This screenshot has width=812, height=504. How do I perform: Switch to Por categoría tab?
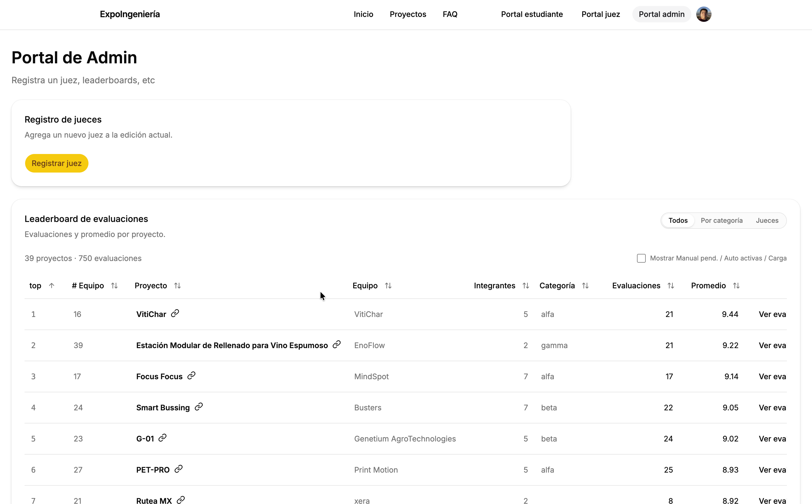pos(721,220)
